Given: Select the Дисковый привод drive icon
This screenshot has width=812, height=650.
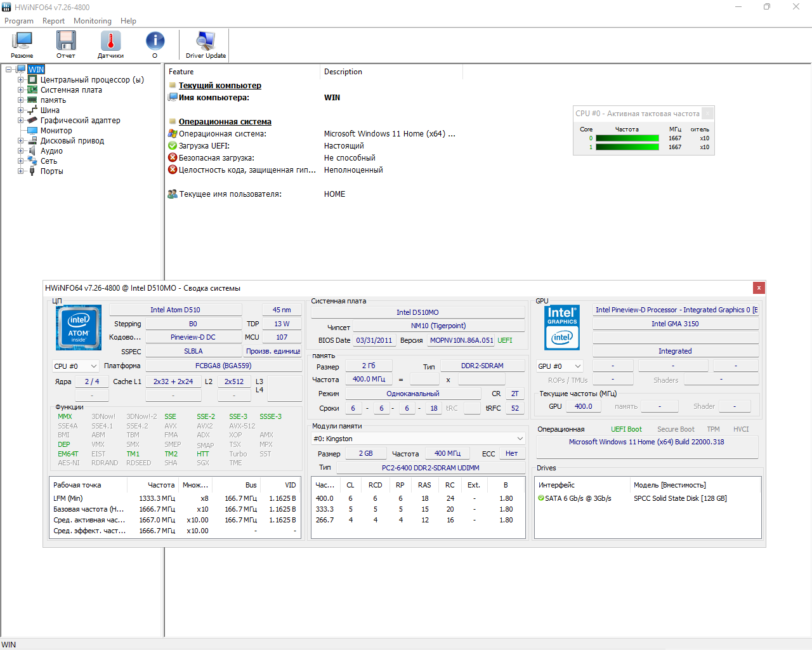Looking at the screenshot, I should click(32, 140).
